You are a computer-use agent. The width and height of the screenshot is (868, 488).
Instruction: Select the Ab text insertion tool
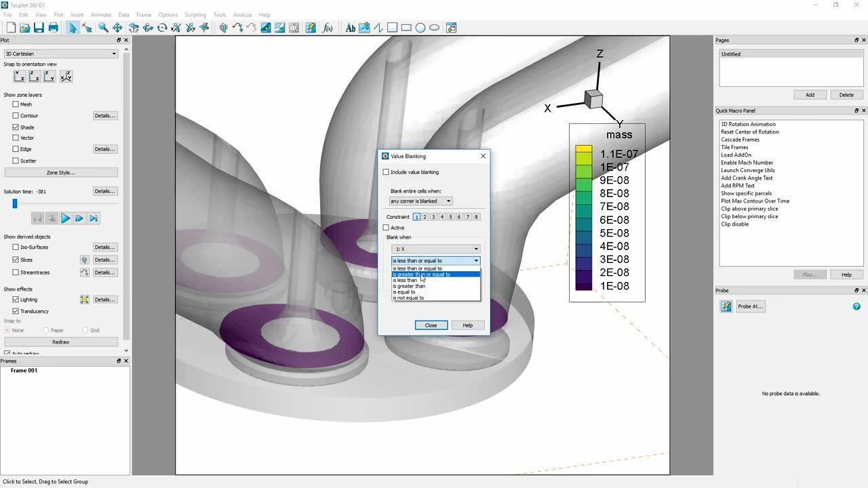pos(350,28)
